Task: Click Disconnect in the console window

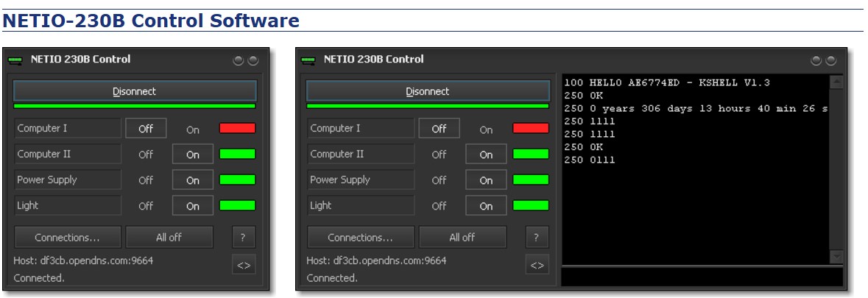Action: pyautogui.click(x=428, y=91)
